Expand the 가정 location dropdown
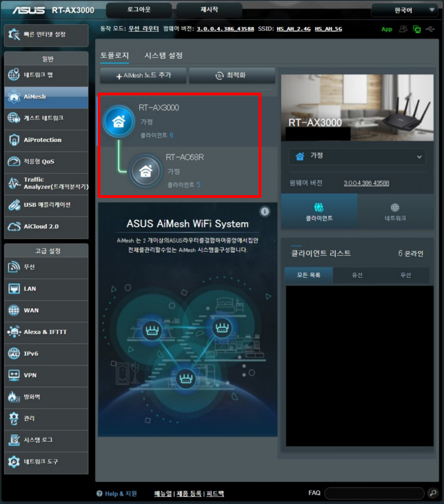The width and height of the screenshot is (444, 504). pyautogui.click(x=357, y=157)
